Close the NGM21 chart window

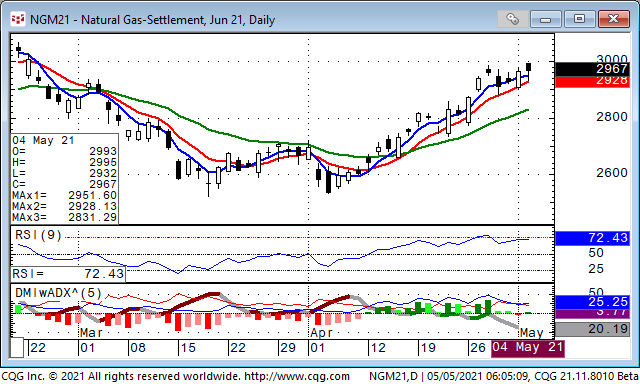[x=613, y=19]
